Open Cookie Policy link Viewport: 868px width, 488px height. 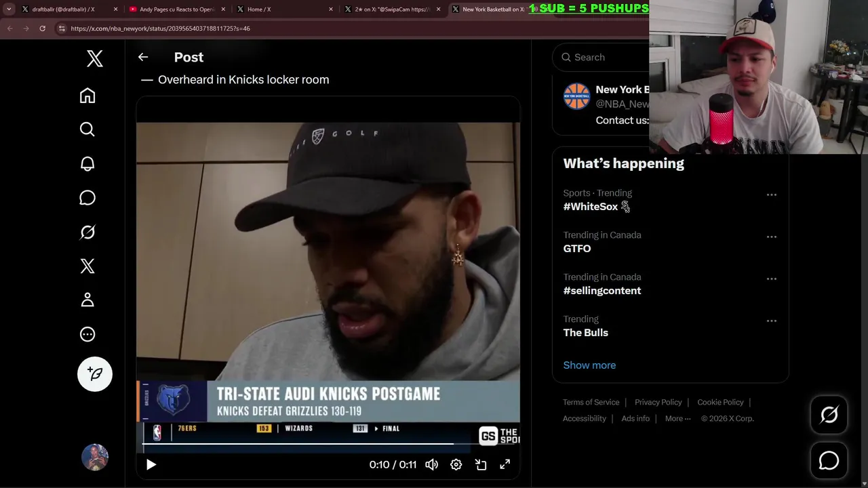[720, 402]
